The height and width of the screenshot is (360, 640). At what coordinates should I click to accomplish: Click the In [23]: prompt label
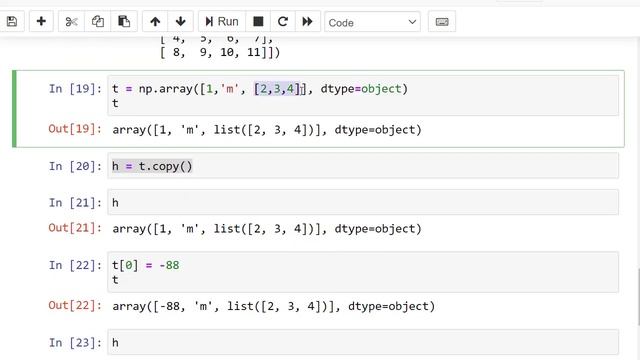(75, 342)
